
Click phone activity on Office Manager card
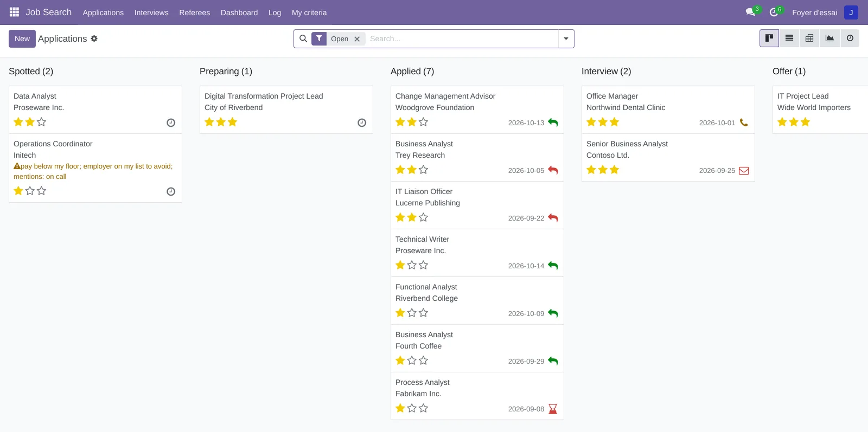click(744, 122)
